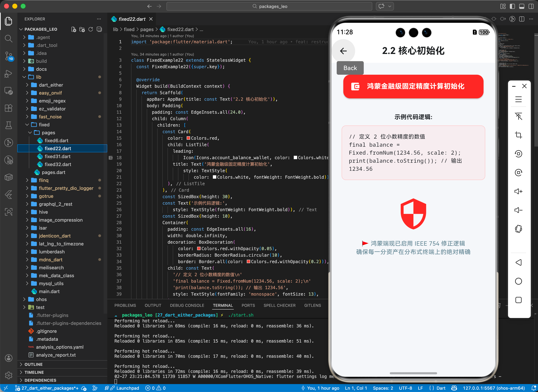Expand the flinq folder

[44, 180]
